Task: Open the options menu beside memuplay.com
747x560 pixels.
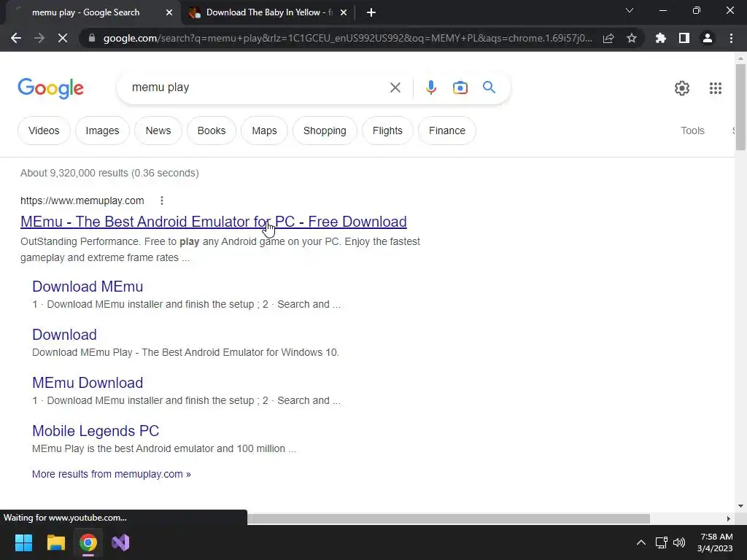Action: point(162,201)
